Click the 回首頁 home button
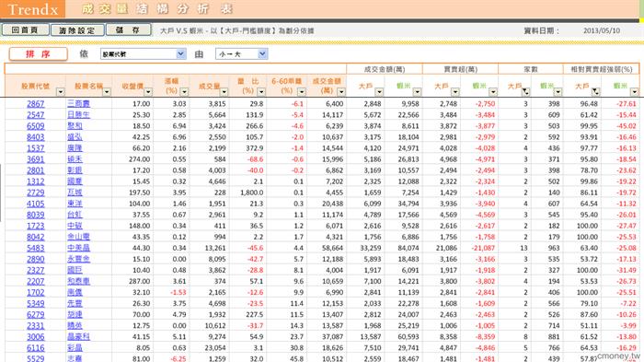The image size is (644, 362). [x=26, y=30]
